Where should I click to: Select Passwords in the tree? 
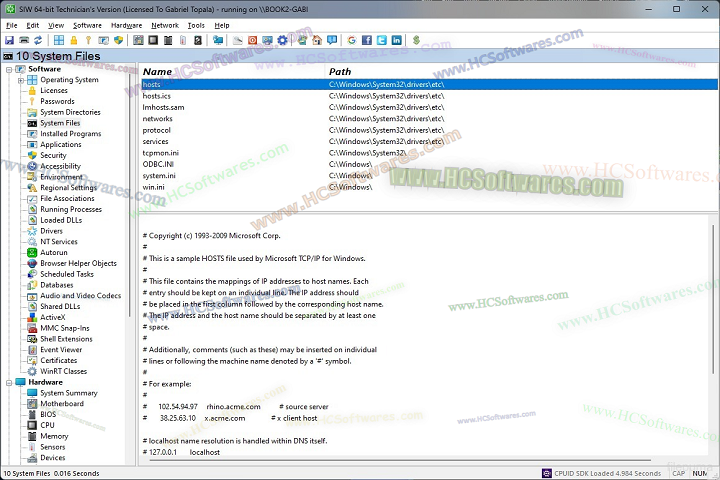point(57,102)
